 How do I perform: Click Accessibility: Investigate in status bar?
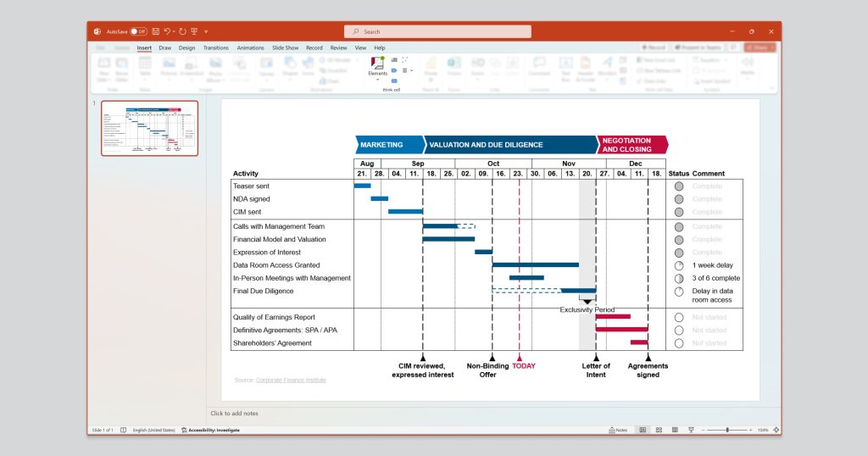tap(210, 430)
